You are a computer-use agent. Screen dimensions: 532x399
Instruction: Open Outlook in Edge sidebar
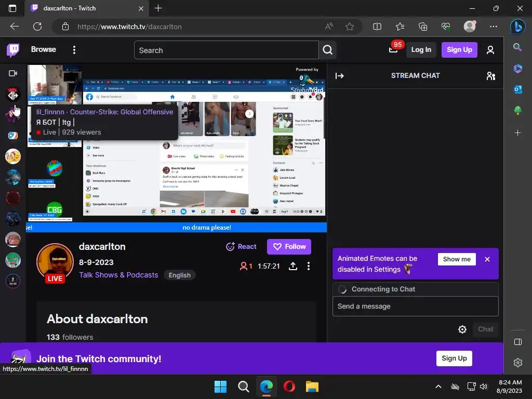[x=517, y=89]
